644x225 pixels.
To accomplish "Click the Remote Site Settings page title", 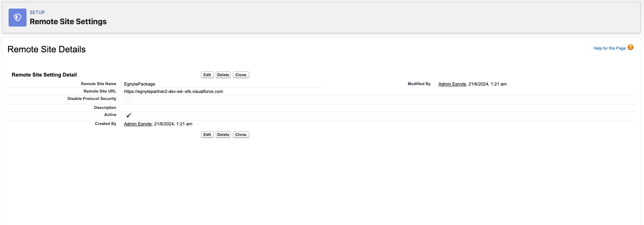I will click(x=68, y=21).
